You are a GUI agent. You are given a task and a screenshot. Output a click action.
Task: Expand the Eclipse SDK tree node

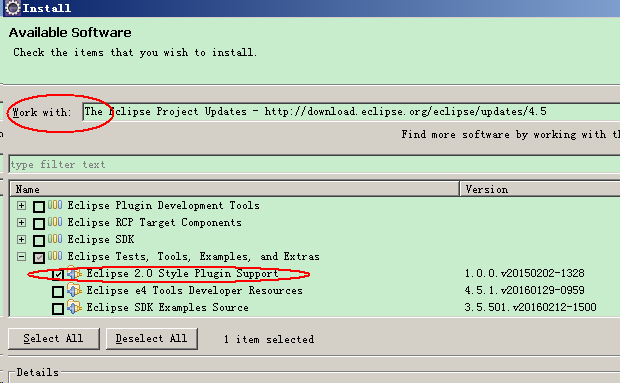pos(21,240)
